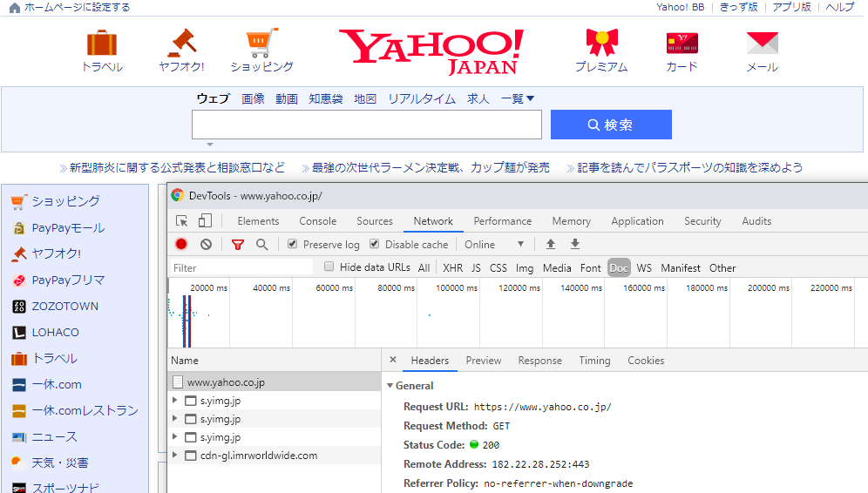Collapse the General headers section
Screen dimensions: 868x493
point(390,386)
